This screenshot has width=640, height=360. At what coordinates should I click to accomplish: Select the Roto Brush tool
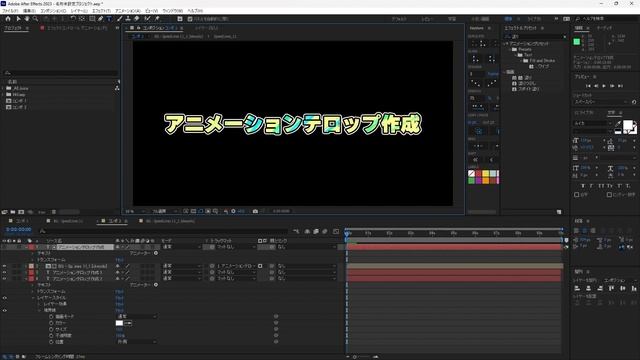click(x=147, y=19)
